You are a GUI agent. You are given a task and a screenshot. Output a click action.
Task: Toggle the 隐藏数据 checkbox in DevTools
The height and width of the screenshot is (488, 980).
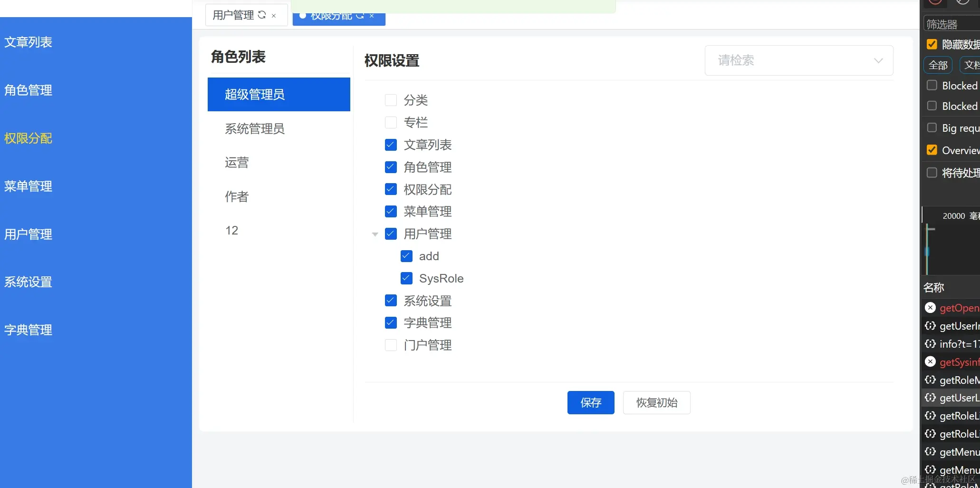[932, 44]
